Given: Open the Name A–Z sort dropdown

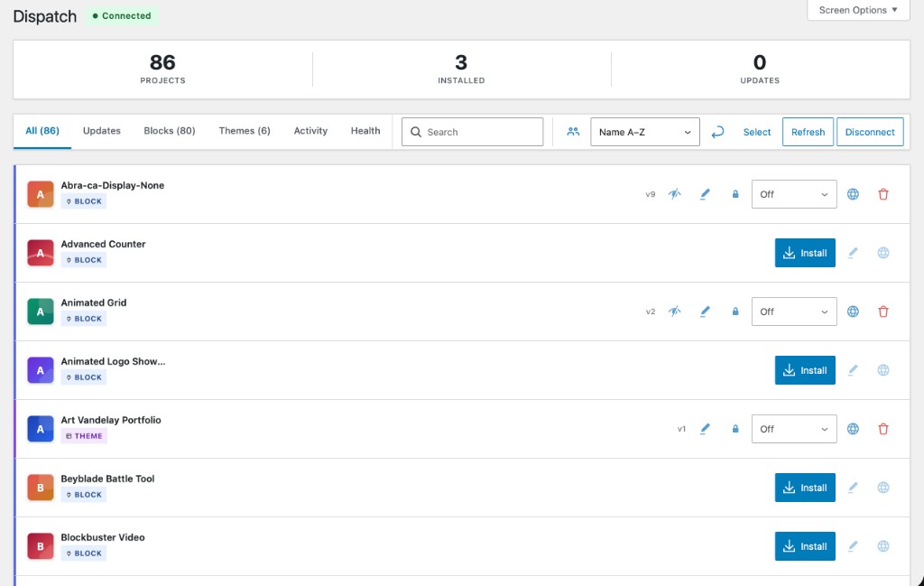Looking at the screenshot, I should [644, 132].
